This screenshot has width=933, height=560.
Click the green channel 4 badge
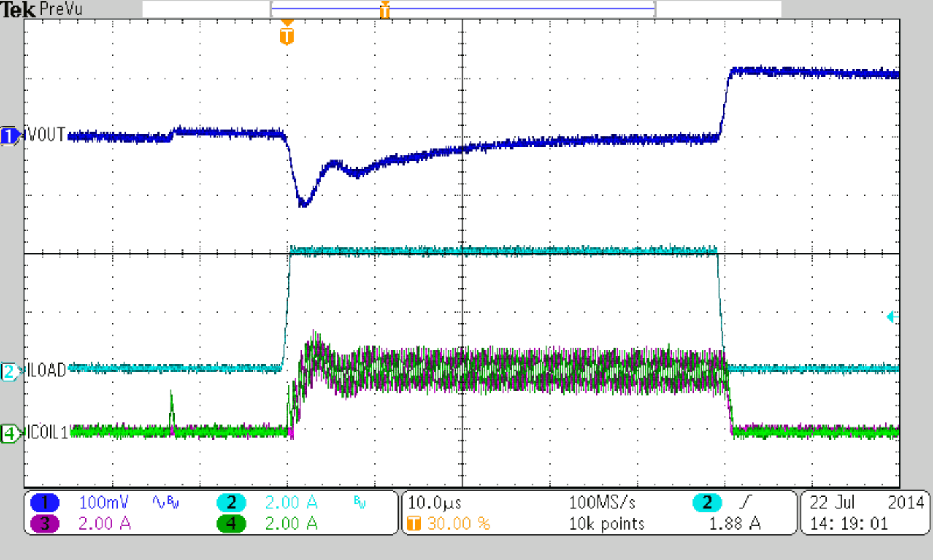click(x=231, y=524)
